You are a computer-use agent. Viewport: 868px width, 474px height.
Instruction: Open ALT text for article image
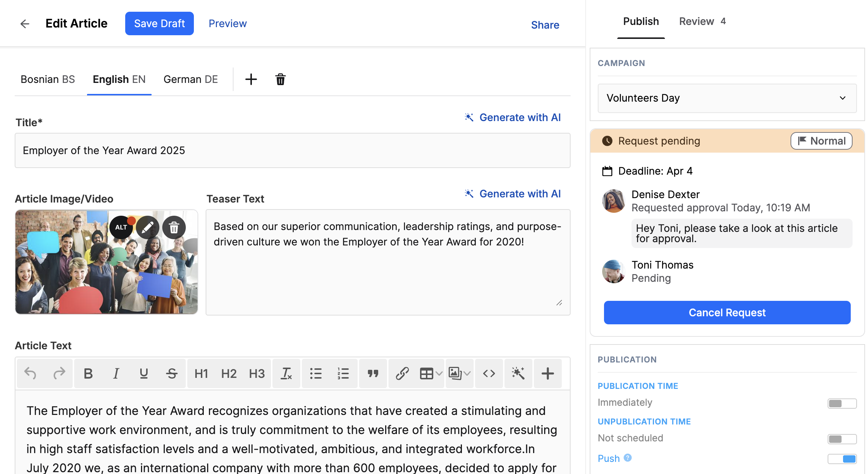(x=121, y=227)
